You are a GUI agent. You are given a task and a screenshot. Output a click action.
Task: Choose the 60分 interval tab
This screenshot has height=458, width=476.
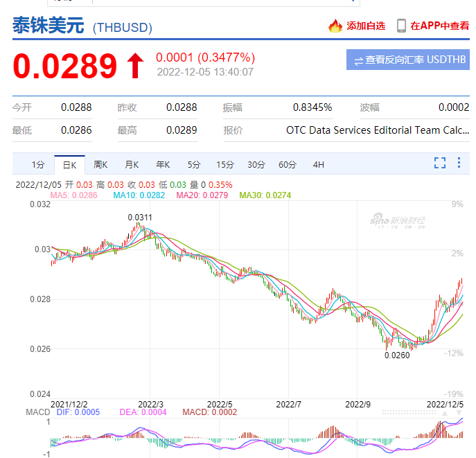(288, 165)
